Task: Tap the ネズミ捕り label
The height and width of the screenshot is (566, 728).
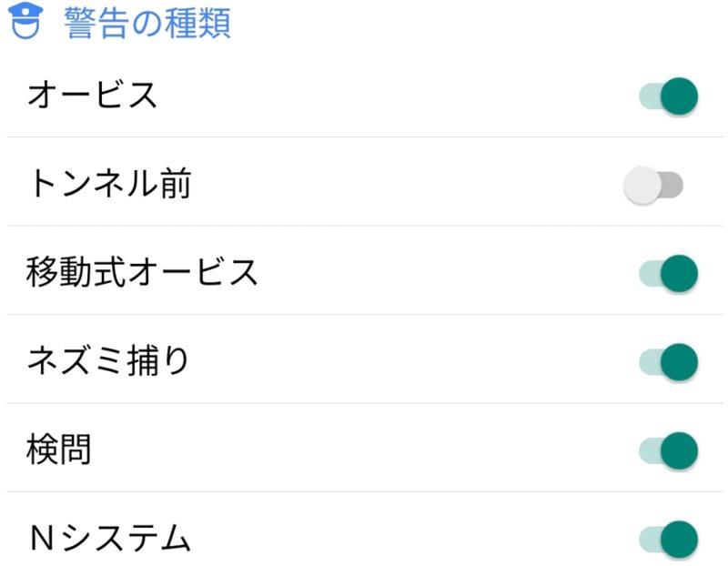Action: (x=109, y=361)
